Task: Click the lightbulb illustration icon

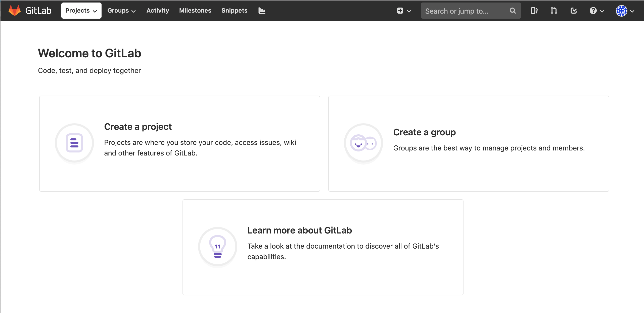Action: 218,247
